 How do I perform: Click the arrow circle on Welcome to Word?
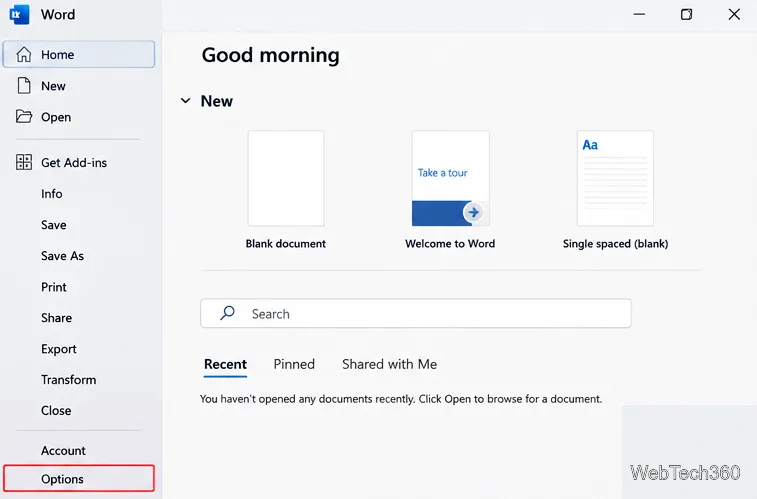(x=474, y=212)
